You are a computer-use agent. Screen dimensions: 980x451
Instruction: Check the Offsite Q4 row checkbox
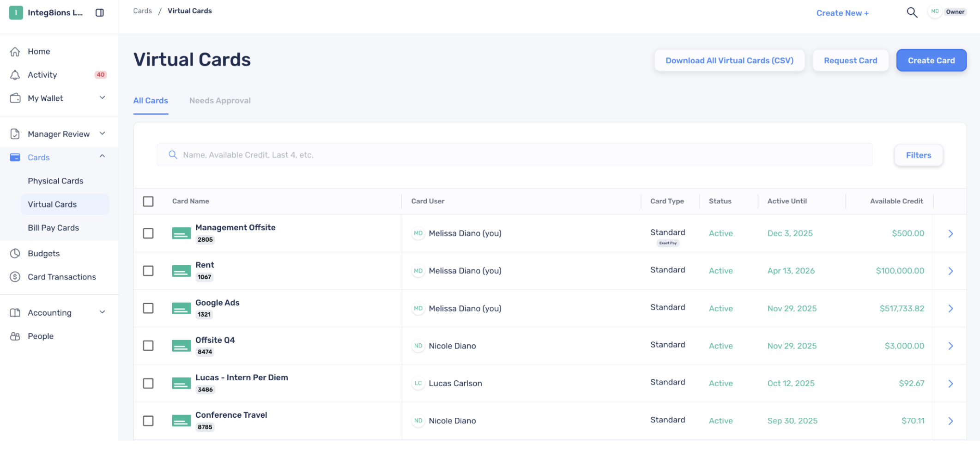[x=148, y=346]
